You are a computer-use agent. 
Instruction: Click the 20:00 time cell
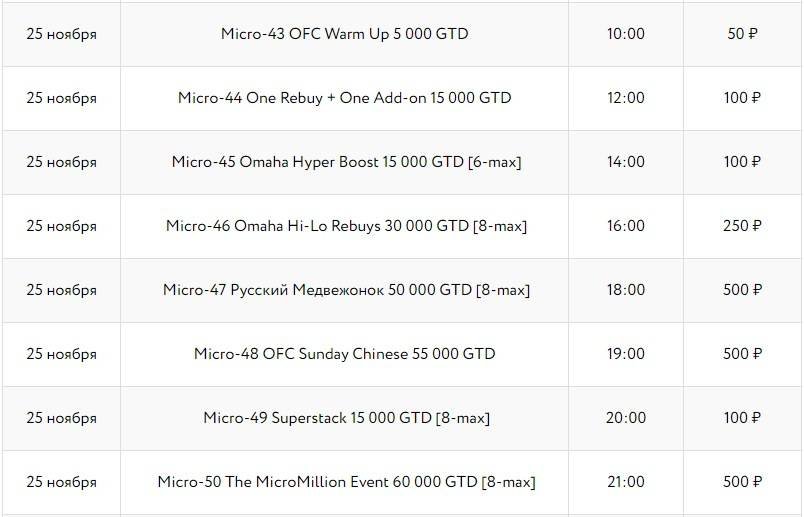[625, 418]
